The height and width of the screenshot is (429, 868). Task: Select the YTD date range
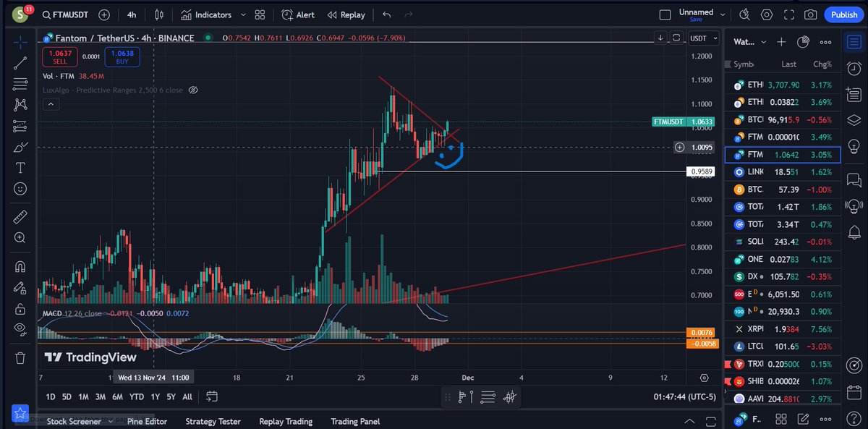coord(136,396)
